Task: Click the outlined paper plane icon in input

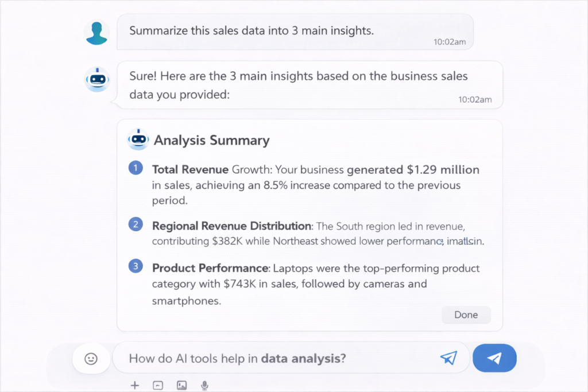Action: [448, 358]
